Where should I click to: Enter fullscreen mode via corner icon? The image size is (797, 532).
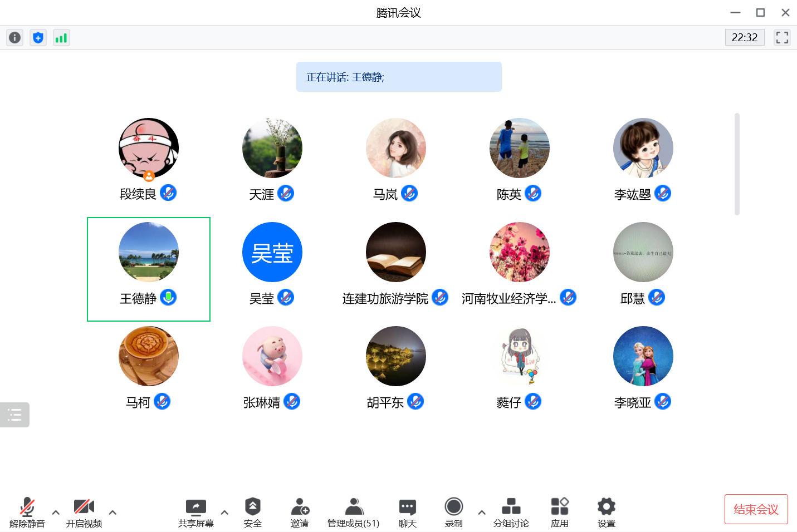782,38
